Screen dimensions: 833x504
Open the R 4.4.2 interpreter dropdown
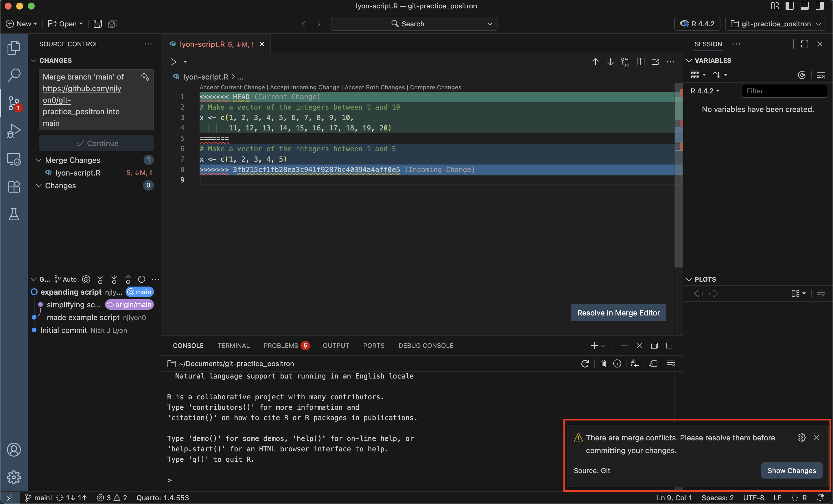(x=697, y=24)
